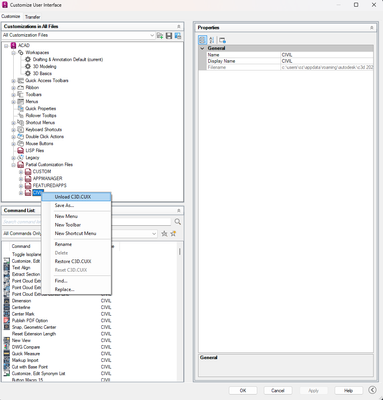Select the APPMANAGER partial file
The width and height of the screenshot is (383, 400).
[47, 179]
